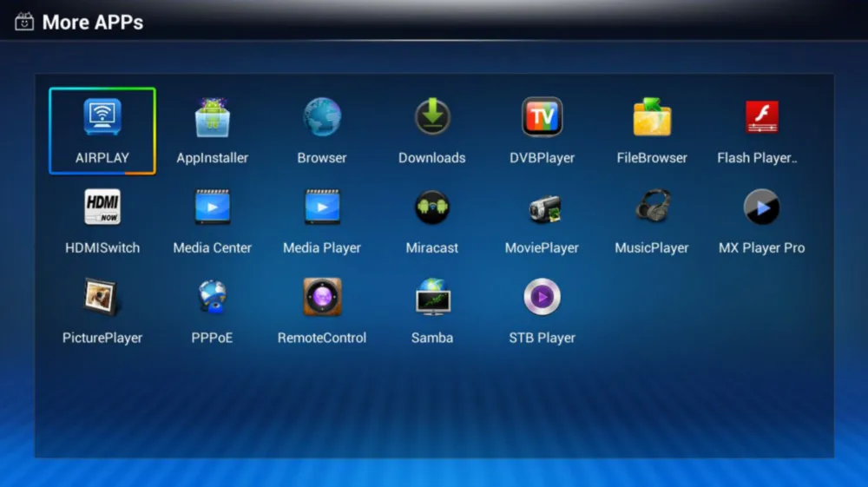Open the Media Player icon
Viewport: 868px width, 487px height.
(x=322, y=207)
